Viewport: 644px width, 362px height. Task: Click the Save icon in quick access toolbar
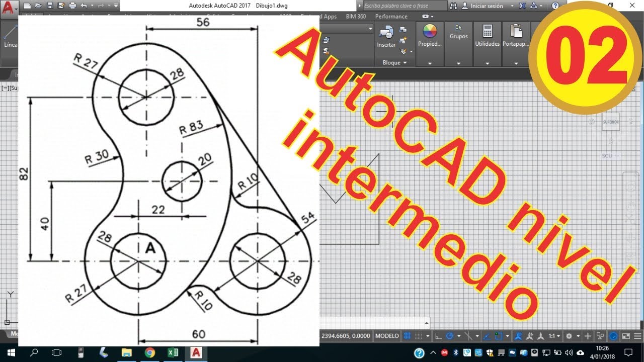[x=50, y=6]
